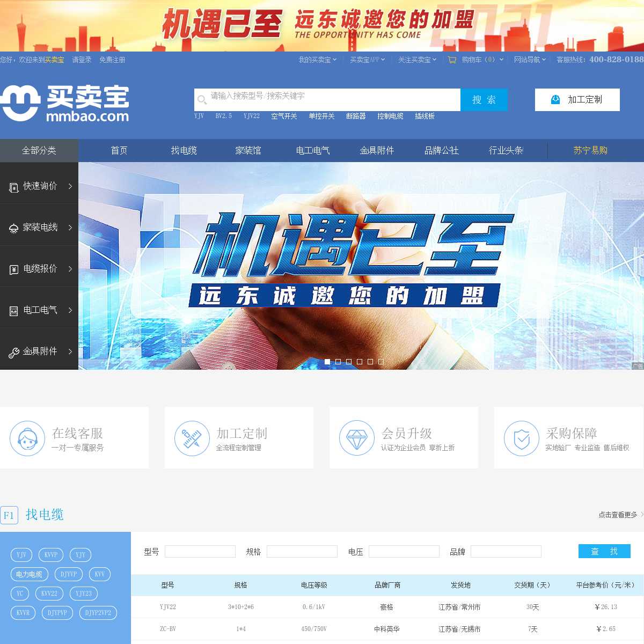
Task: Click the 金具附件 wrench icon
Action: click(x=14, y=352)
